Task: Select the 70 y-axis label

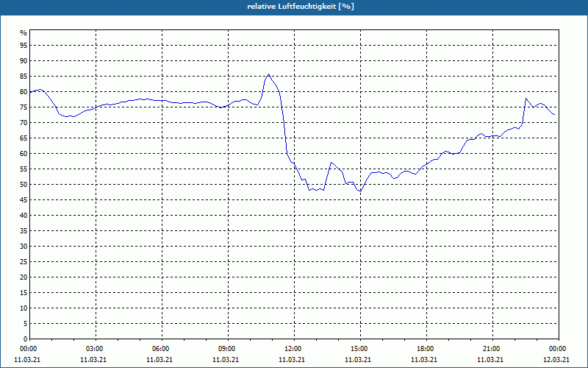Action: [x=24, y=123]
